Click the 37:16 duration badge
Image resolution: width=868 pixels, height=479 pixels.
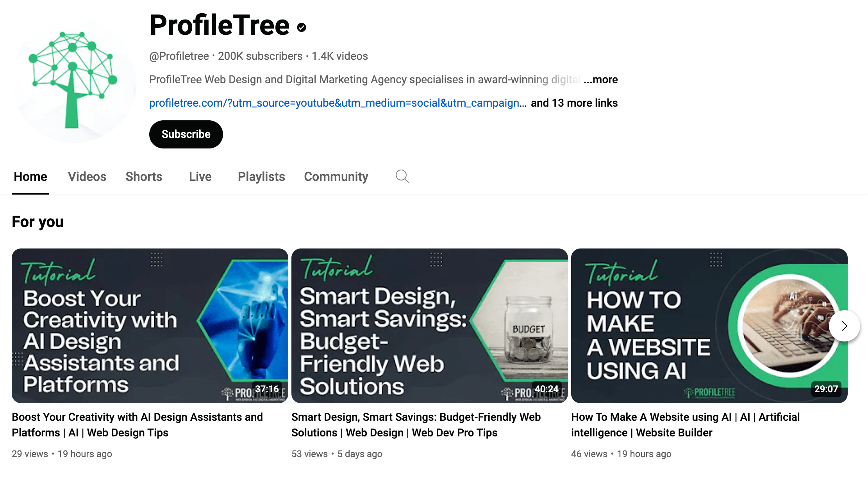(267, 389)
